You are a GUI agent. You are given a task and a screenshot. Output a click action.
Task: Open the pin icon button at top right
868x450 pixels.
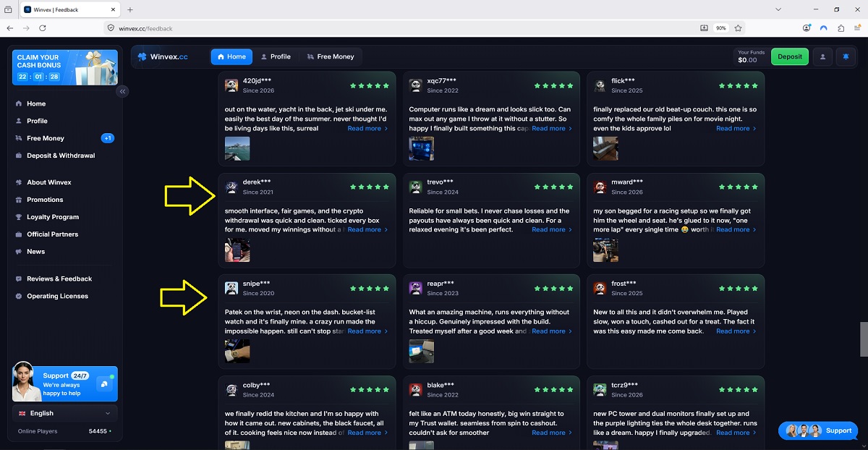pos(846,56)
